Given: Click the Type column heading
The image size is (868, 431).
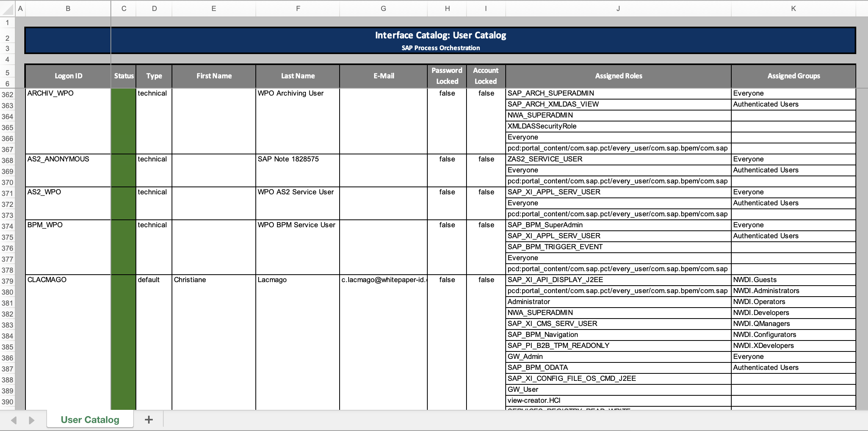Looking at the screenshot, I should point(154,76).
